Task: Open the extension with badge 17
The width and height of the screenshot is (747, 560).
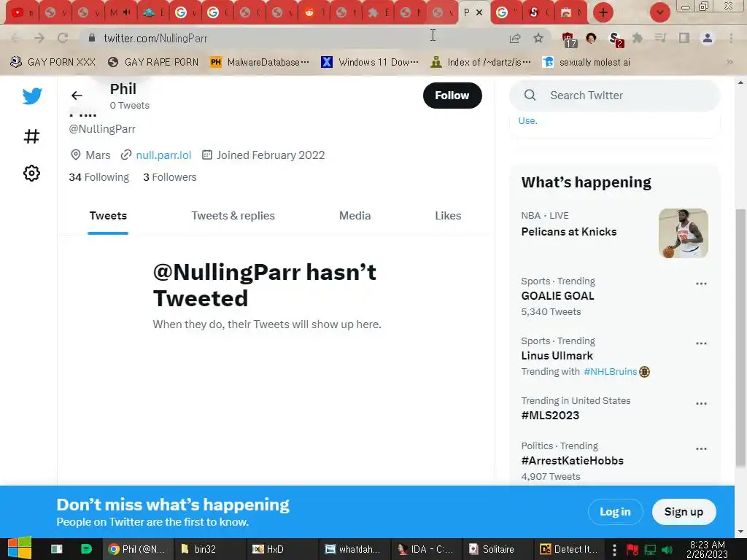Action: 568,39
